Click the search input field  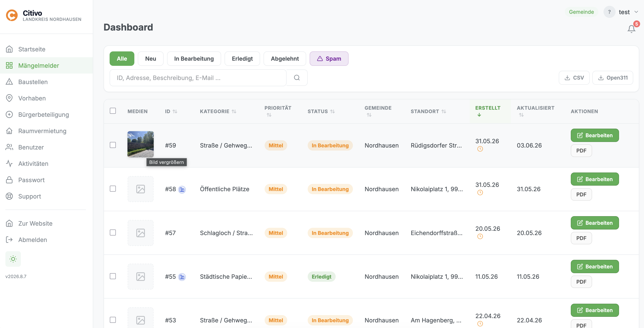click(198, 78)
